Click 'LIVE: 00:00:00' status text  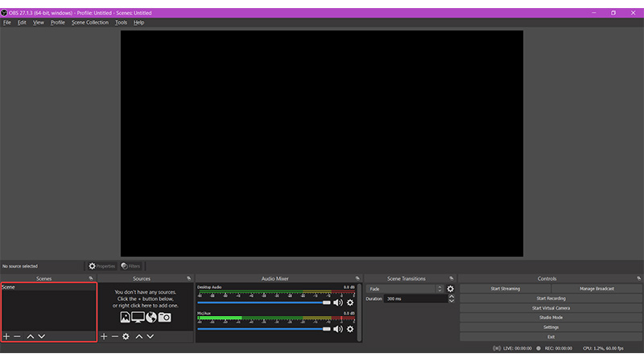(x=517, y=348)
